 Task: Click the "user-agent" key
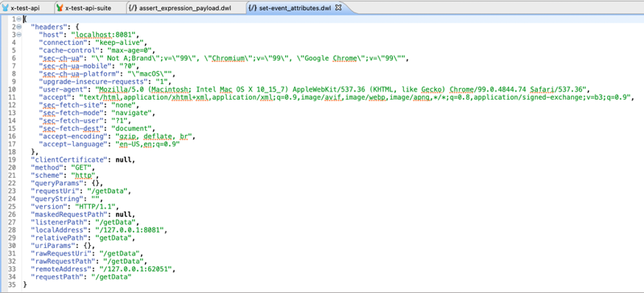[x=63, y=89]
